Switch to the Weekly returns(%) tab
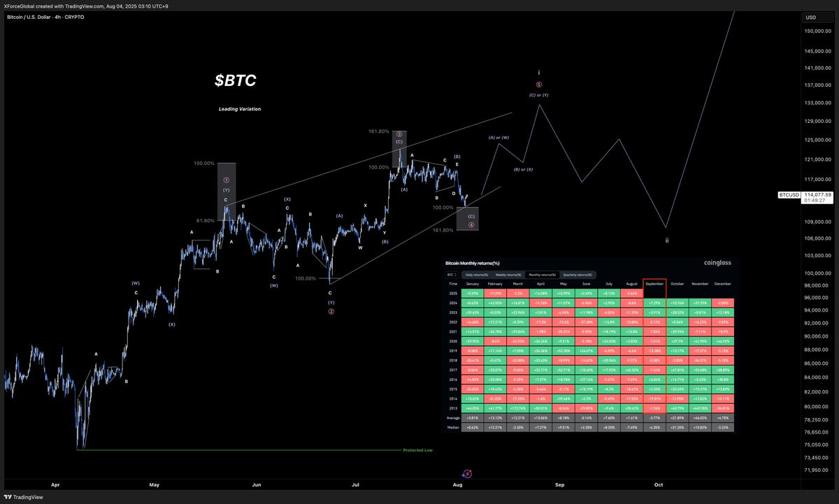 point(508,275)
